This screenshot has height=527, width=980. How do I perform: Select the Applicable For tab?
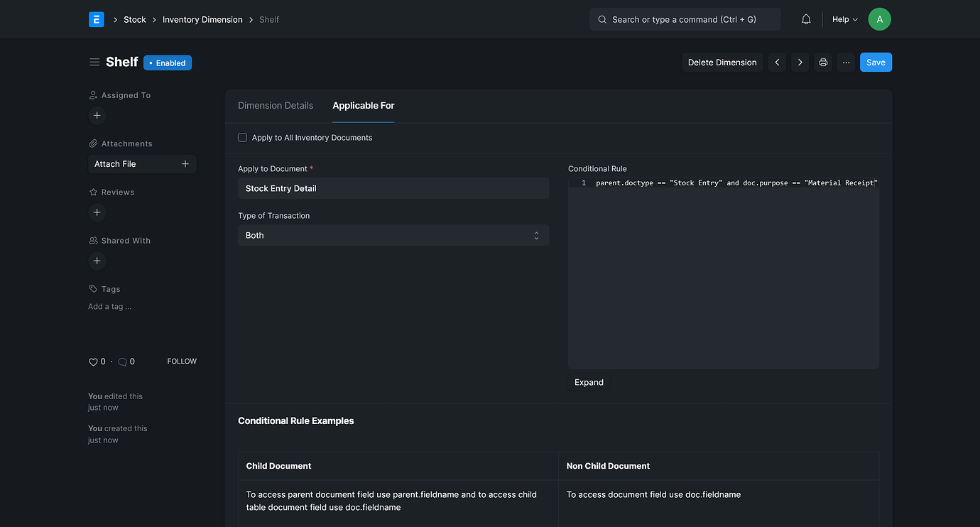(363, 105)
